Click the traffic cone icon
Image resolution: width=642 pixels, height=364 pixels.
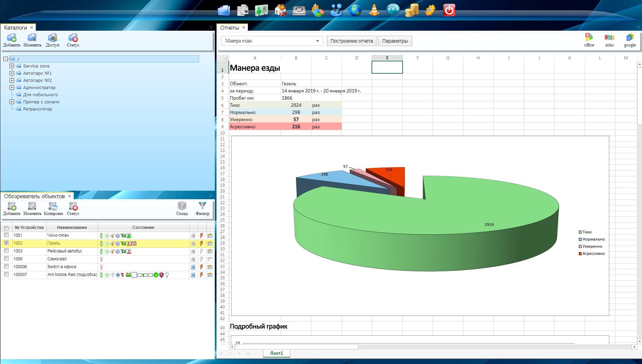pos(374,10)
